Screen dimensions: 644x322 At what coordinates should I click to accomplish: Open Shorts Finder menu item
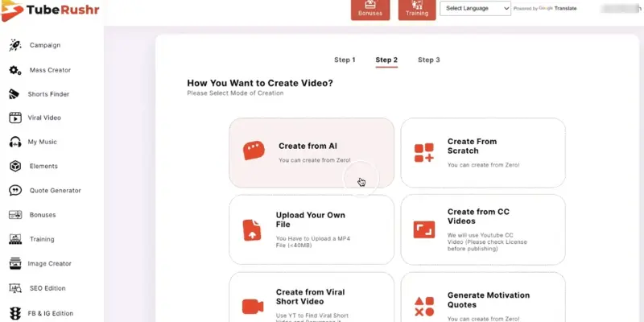pos(48,94)
